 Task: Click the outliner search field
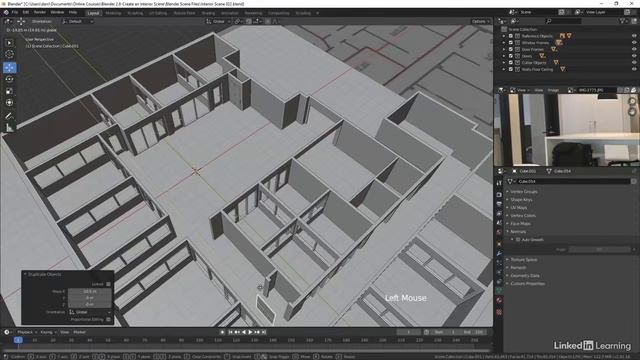(x=563, y=21)
